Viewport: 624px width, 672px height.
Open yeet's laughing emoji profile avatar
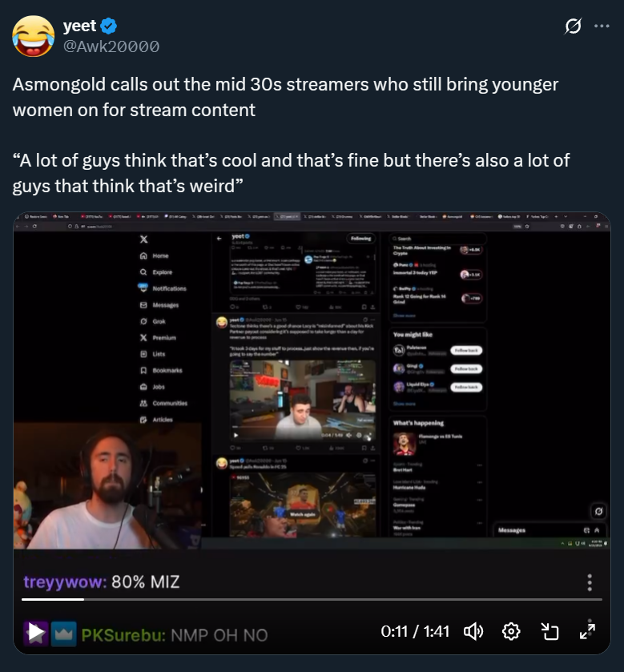click(34, 36)
